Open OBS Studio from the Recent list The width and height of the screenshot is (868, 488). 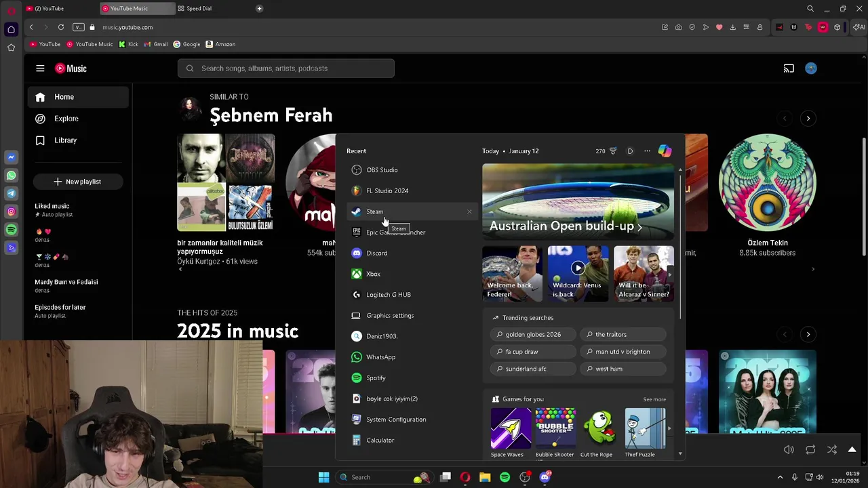[412, 170]
